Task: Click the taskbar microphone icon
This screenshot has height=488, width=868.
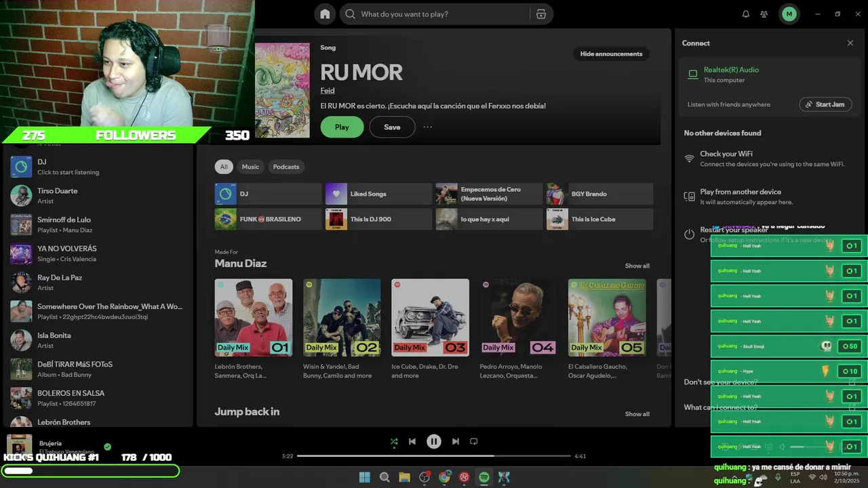Action: coord(778,477)
